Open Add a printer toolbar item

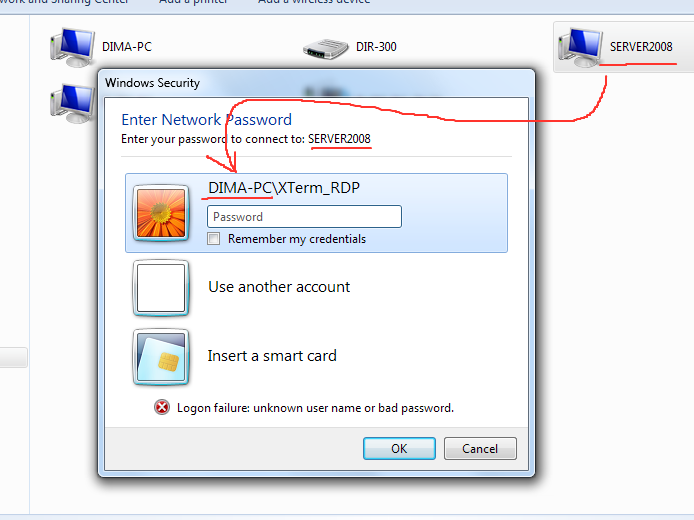point(193,1)
